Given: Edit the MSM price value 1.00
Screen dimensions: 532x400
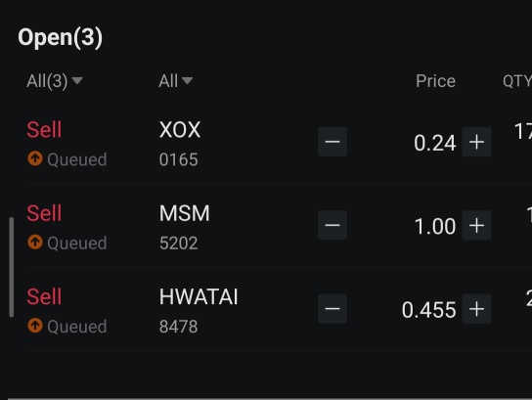Looking at the screenshot, I should [x=435, y=226].
